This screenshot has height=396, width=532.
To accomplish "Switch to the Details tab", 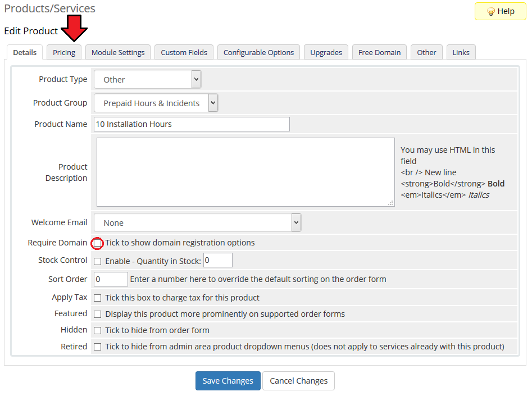I will 25,52.
